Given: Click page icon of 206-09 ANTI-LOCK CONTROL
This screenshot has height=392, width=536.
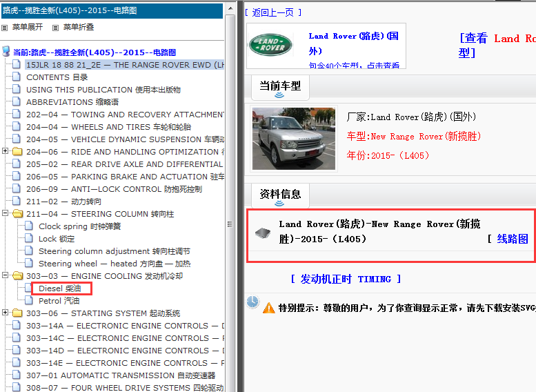Looking at the screenshot, I should point(17,188).
